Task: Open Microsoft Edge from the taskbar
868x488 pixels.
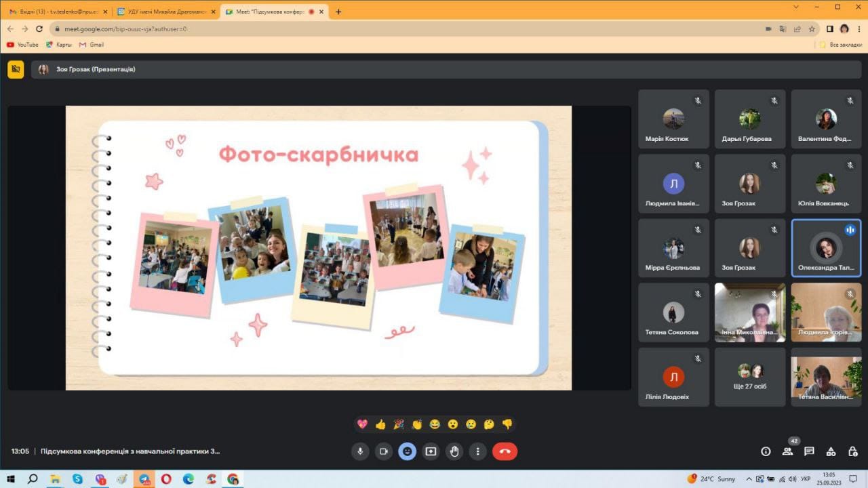Action: tap(189, 479)
